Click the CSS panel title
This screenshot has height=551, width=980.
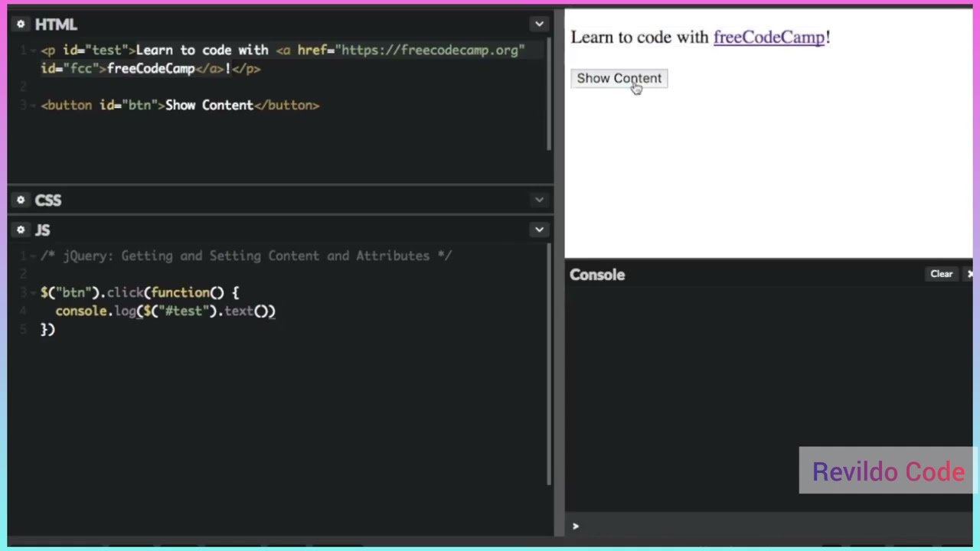pyautogui.click(x=47, y=201)
